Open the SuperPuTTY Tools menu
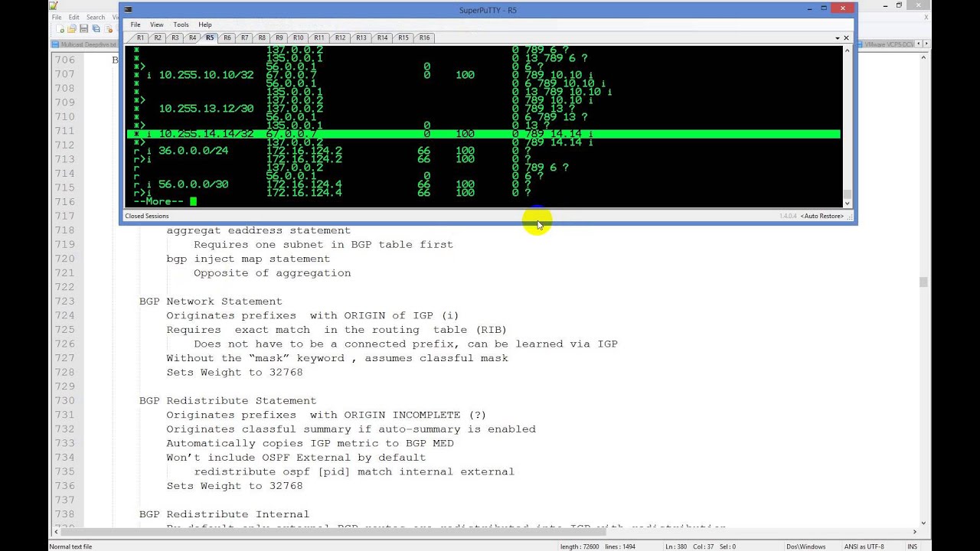980x551 pixels. point(181,24)
